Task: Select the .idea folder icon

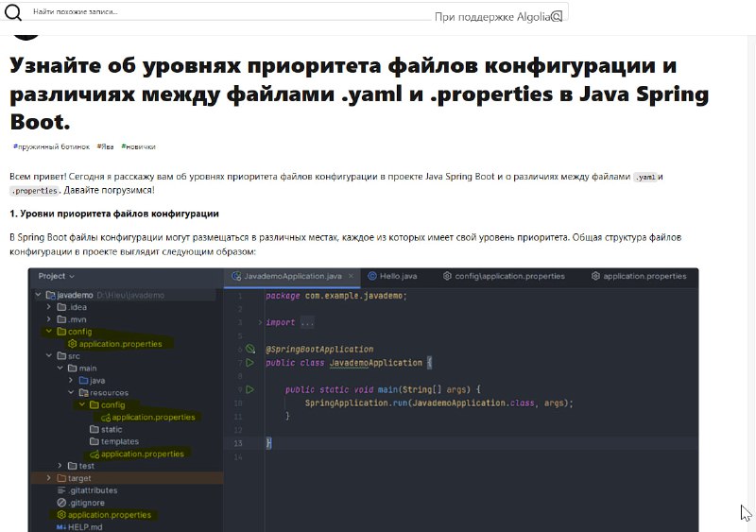Action: [x=61, y=307]
